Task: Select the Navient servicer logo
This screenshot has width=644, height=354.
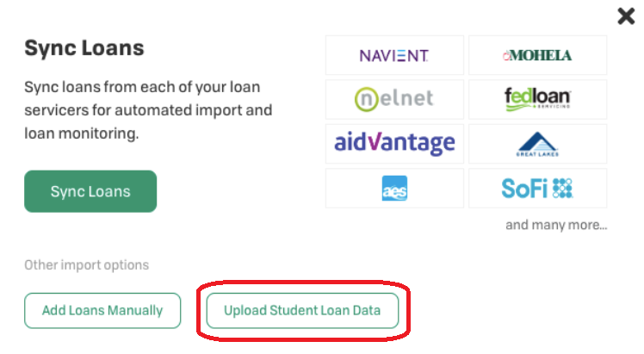Action: coord(393,55)
